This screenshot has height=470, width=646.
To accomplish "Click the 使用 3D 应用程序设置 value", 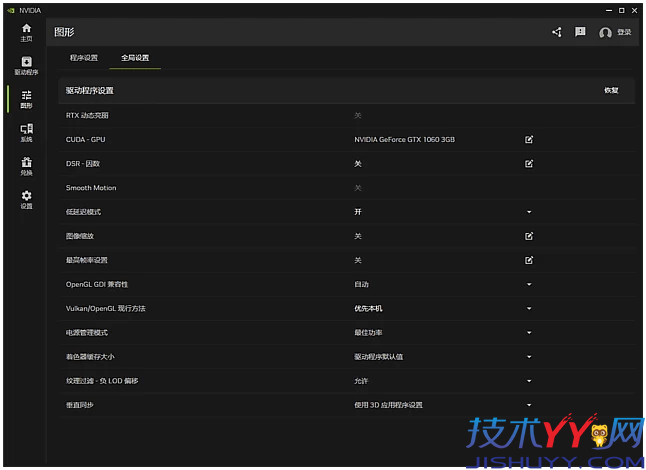I will click(389, 405).
